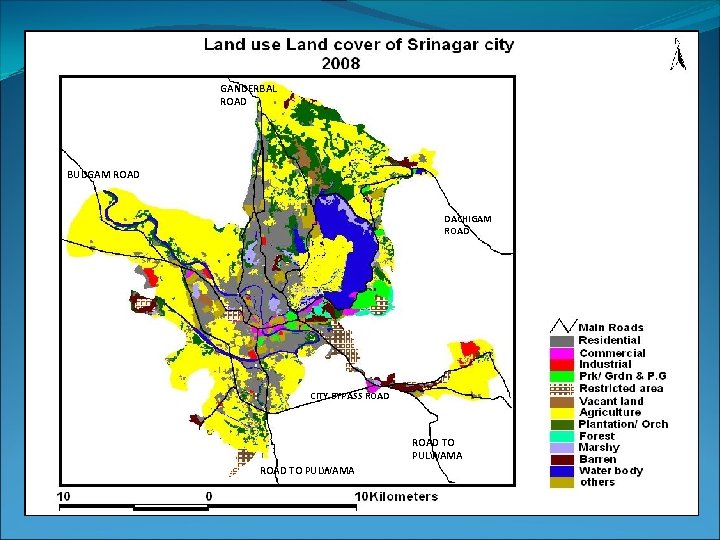The height and width of the screenshot is (540, 720).
Task: Click the 'CITY BYPASS ROAD' map label
Action: [350, 396]
